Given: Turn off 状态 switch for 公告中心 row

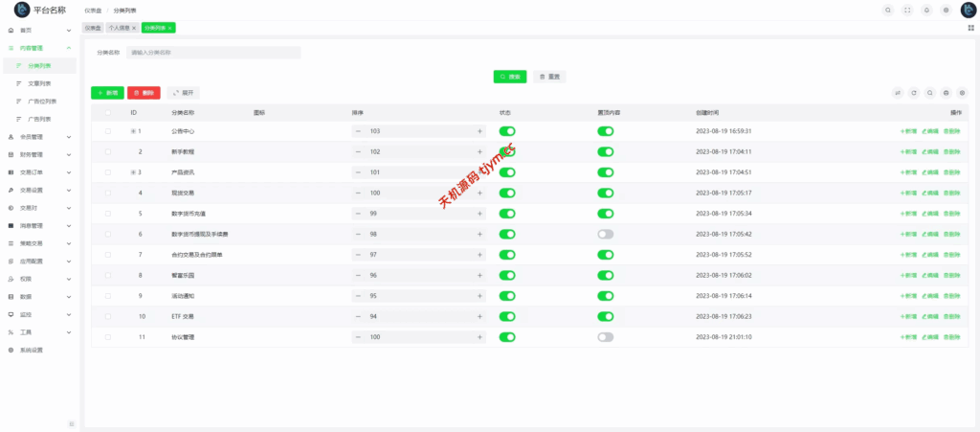Looking at the screenshot, I should point(507,131).
